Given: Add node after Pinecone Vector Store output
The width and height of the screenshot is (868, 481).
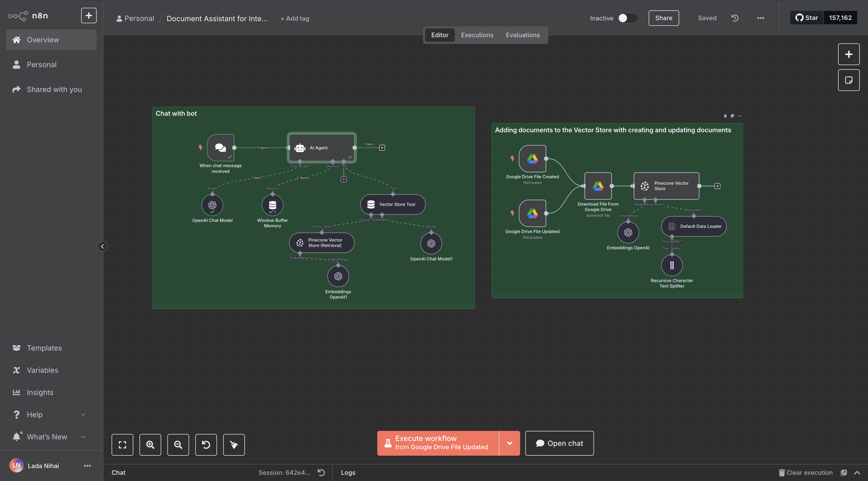Looking at the screenshot, I should coord(717,186).
